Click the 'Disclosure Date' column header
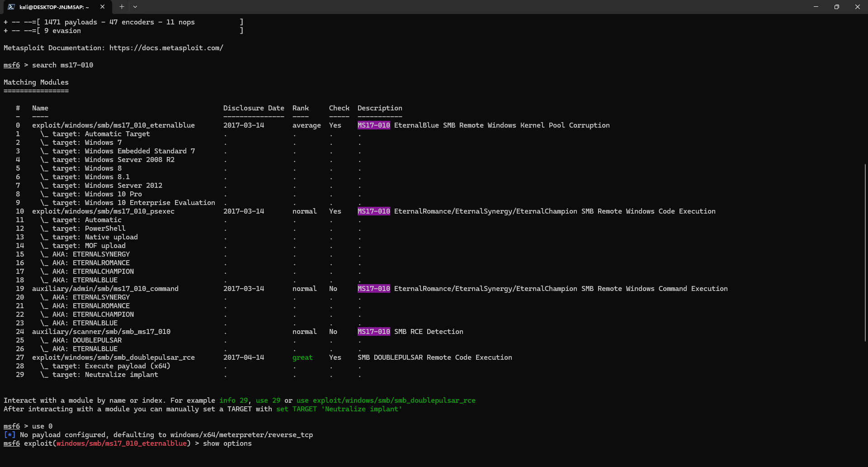This screenshot has width=868, height=467. pos(254,108)
